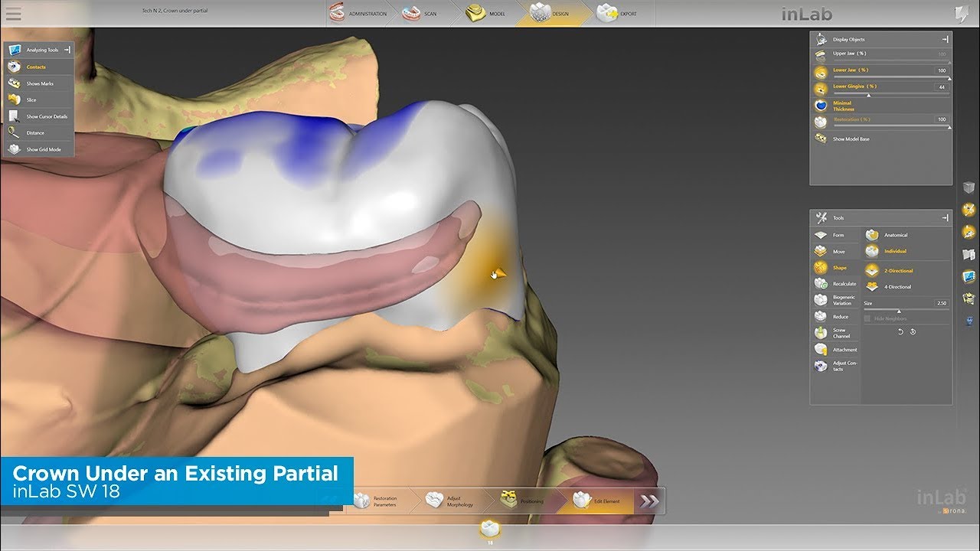Click the Lower Gingiva value 44 field
Viewport: 980px width, 551px height.
941,87
